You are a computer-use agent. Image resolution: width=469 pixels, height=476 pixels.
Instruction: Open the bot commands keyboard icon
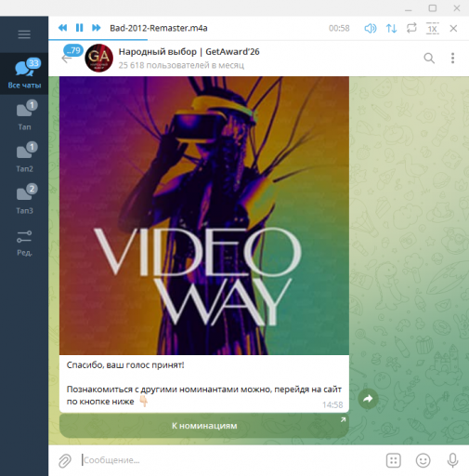coord(394,460)
